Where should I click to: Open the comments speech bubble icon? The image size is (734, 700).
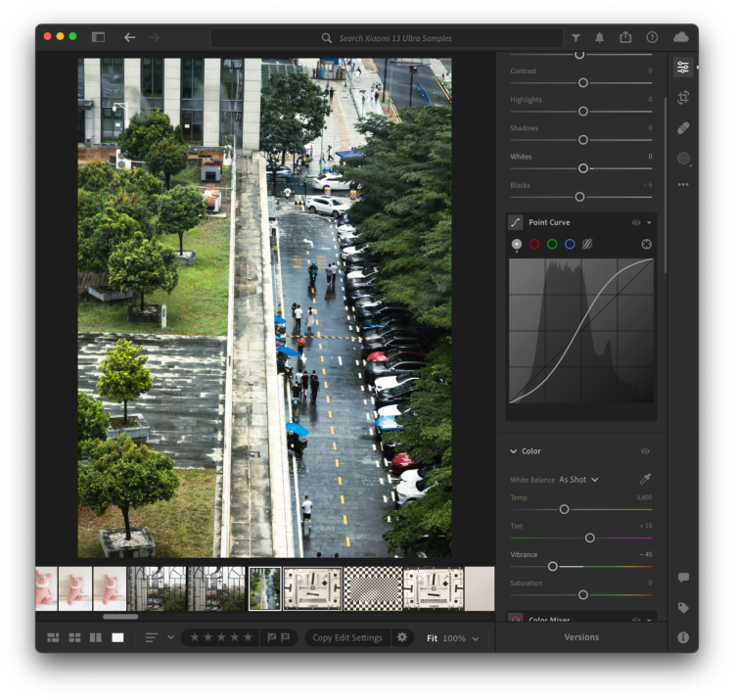coord(683,578)
